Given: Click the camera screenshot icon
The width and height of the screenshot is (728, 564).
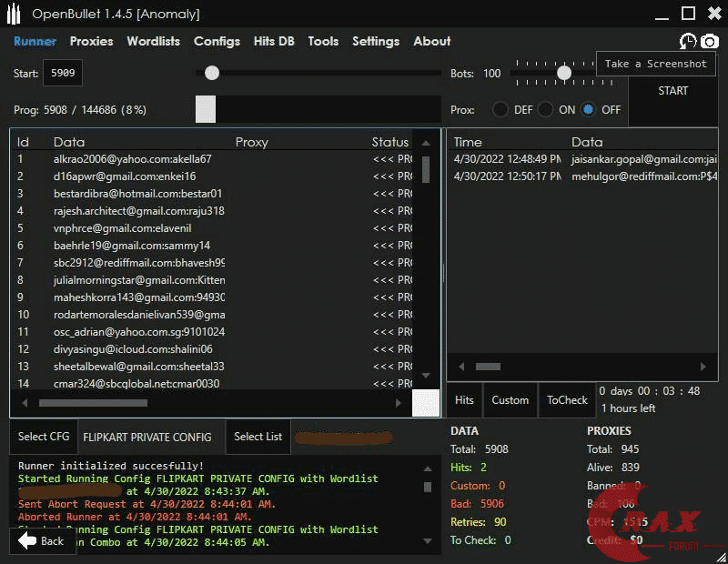Looking at the screenshot, I should click(x=710, y=42).
